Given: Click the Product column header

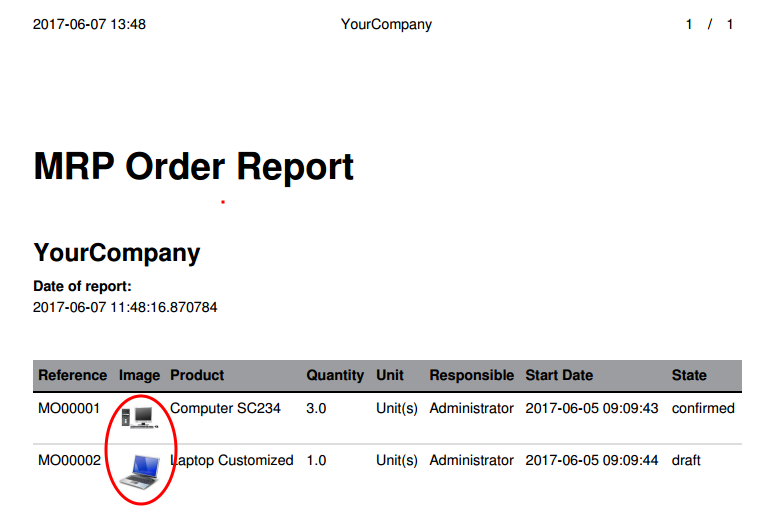Looking at the screenshot, I should pyautogui.click(x=197, y=375).
